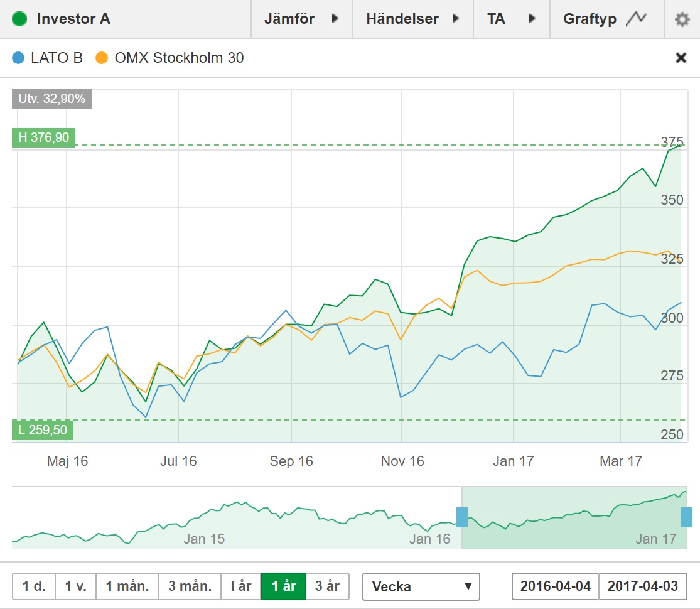The height and width of the screenshot is (609, 700).
Task: Open the Vecka interval dropdown
Action: point(421,586)
